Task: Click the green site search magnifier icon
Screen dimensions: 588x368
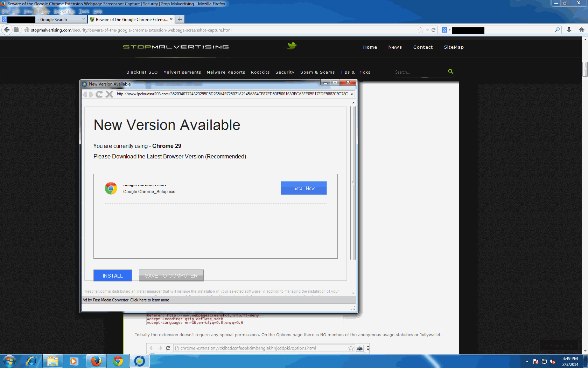Action: (451, 71)
